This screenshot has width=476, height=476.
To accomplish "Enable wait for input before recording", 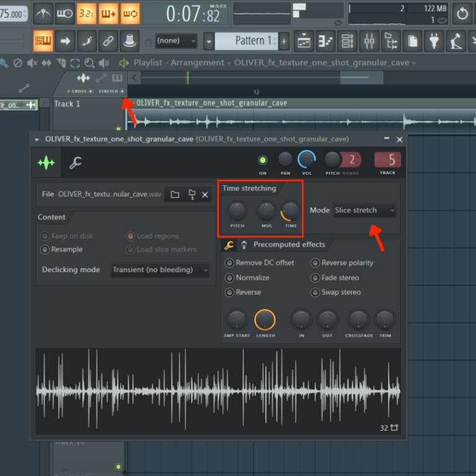I will tap(64, 14).
